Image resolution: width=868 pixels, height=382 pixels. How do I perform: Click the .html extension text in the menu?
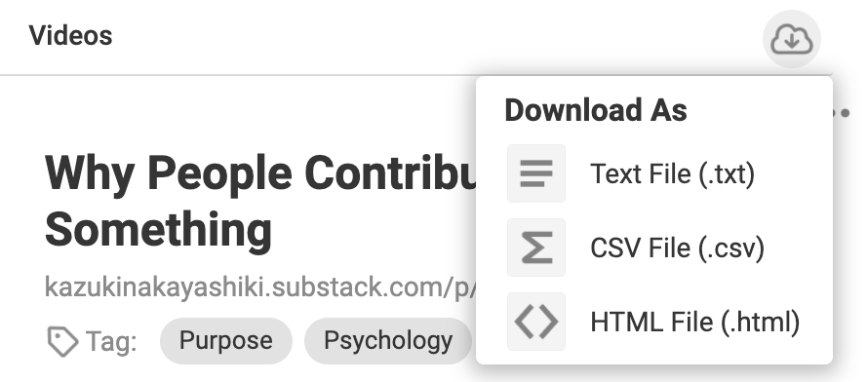pos(761,322)
